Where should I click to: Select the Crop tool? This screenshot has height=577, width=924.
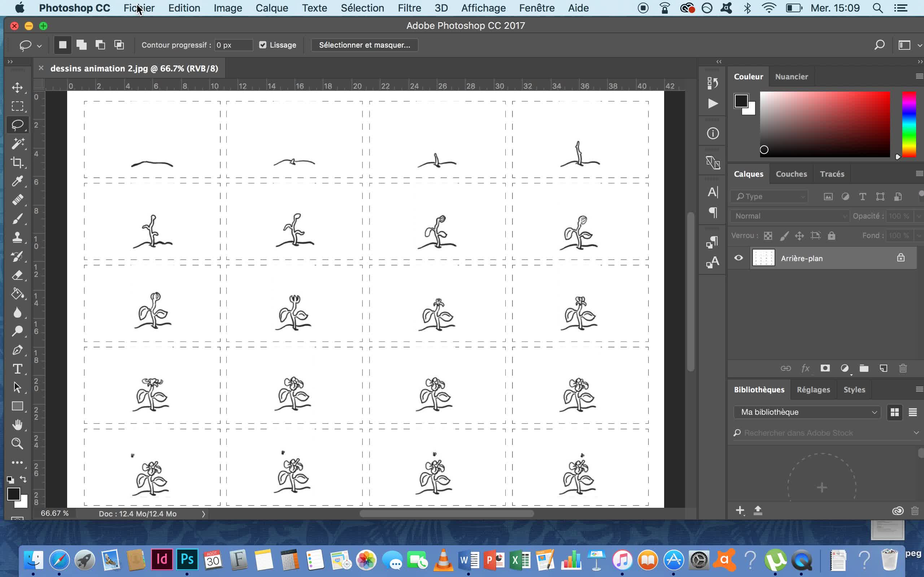pyautogui.click(x=17, y=163)
